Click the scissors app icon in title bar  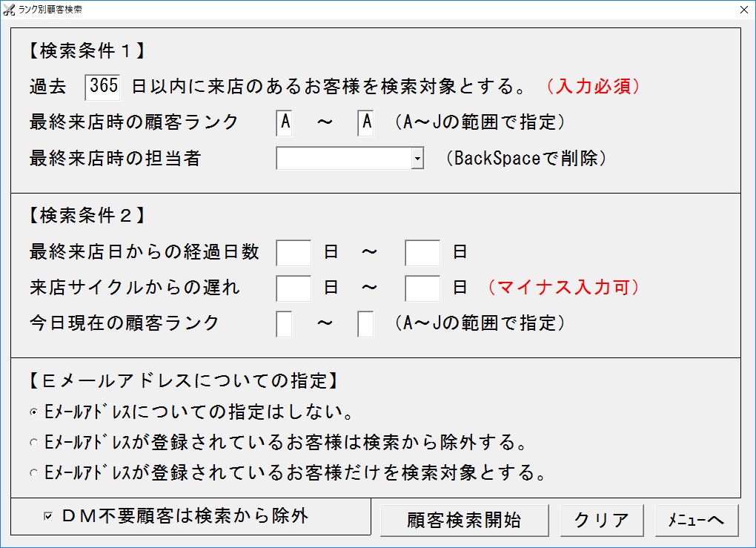tap(9, 9)
